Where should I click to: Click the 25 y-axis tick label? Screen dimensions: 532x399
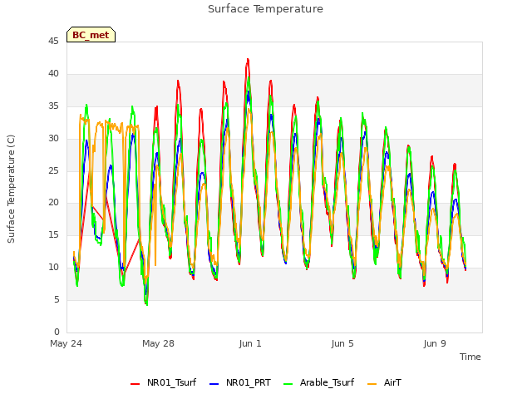(53, 170)
